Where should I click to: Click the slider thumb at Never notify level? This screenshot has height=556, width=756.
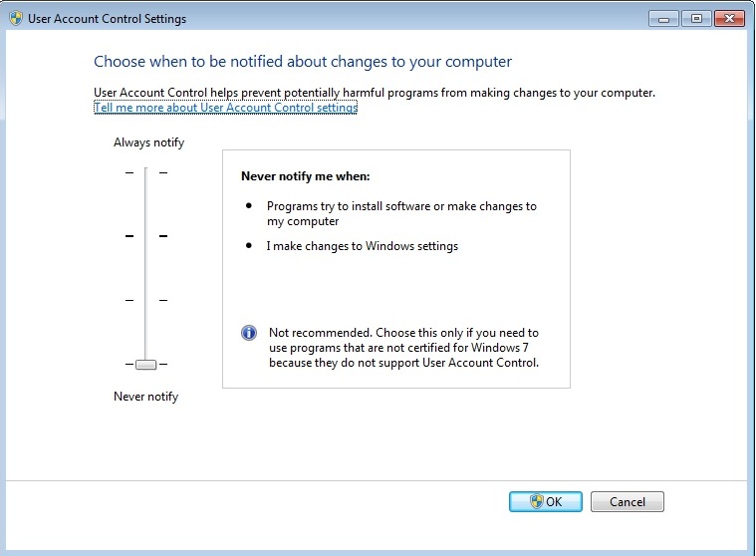tap(146, 364)
